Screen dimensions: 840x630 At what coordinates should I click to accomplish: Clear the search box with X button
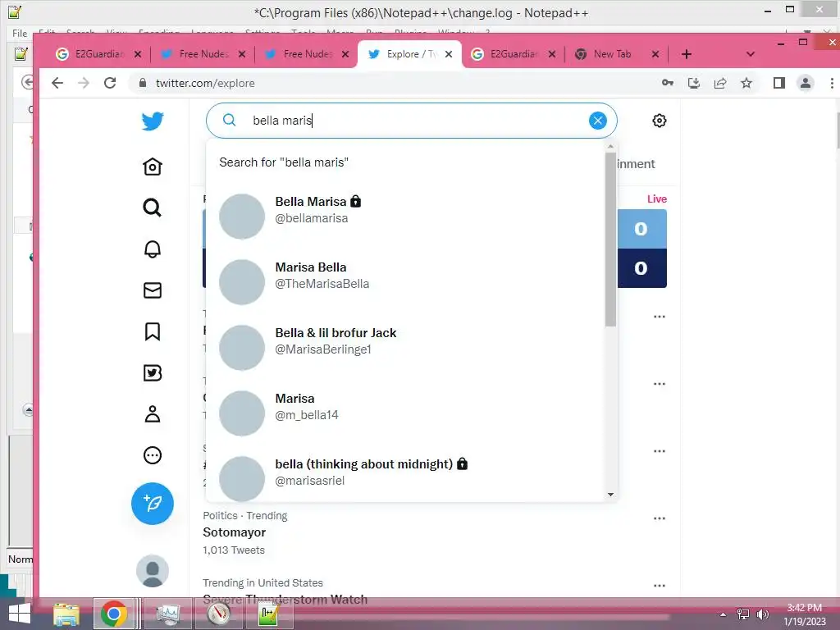[598, 121]
